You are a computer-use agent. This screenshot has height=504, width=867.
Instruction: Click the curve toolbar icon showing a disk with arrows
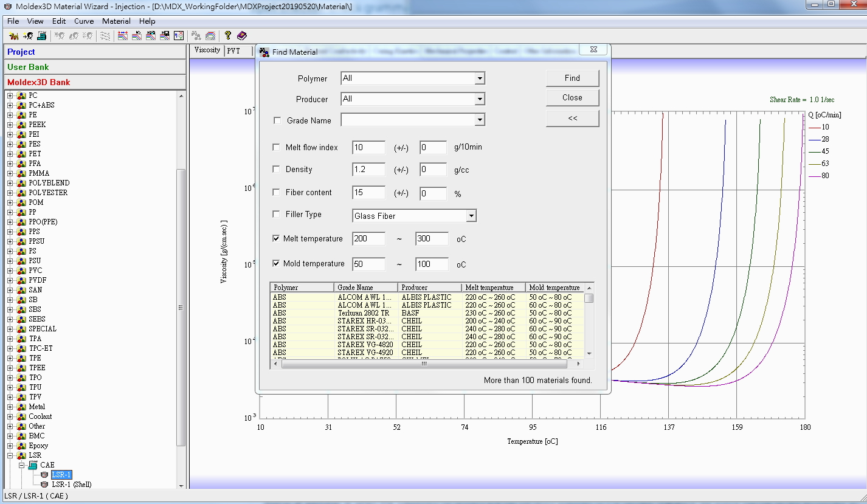[x=151, y=36]
